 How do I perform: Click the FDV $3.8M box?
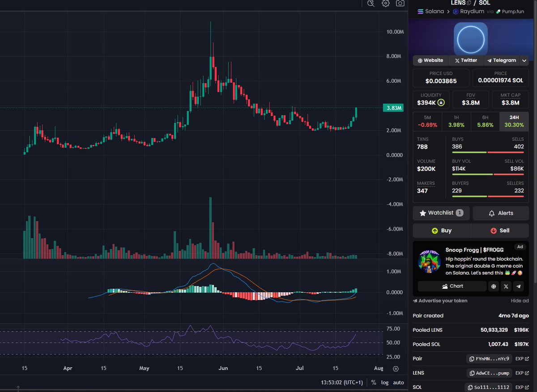click(x=471, y=100)
